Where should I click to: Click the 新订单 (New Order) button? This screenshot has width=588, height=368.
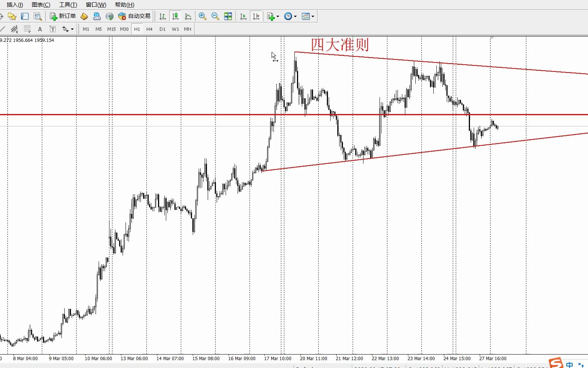point(63,16)
